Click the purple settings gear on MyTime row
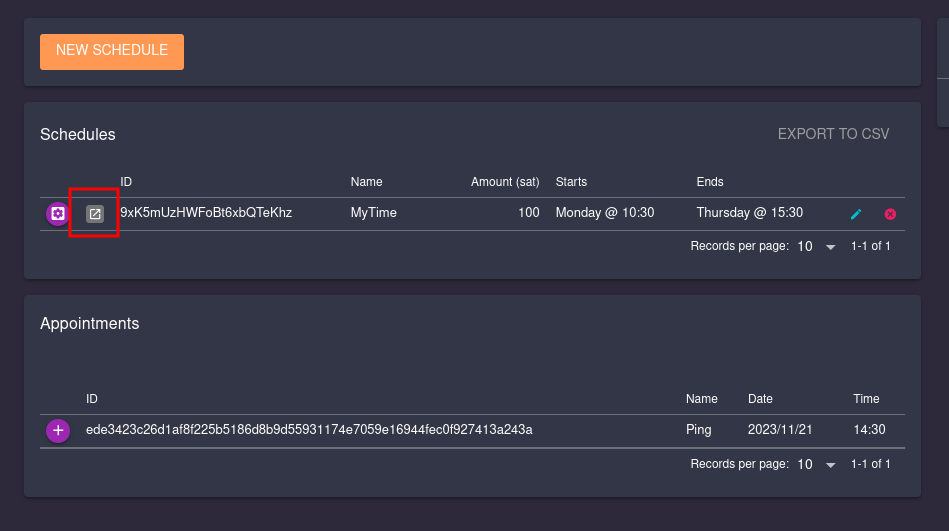This screenshot has width=949, height=531. [x=58, y=213]
